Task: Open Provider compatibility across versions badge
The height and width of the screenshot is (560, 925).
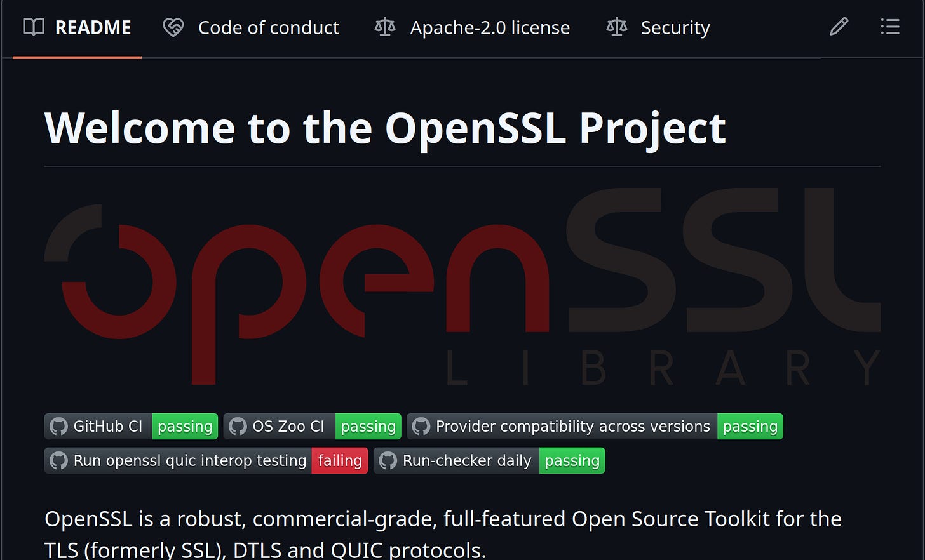Action: point(595,426)
